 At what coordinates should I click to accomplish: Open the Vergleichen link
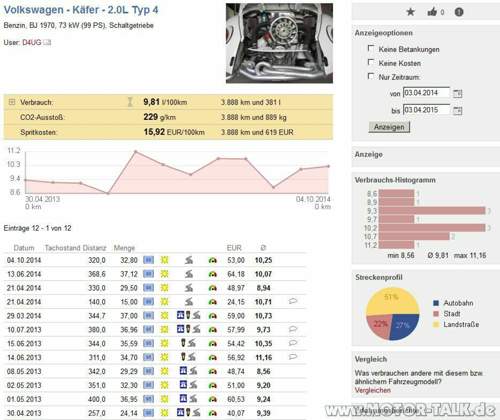tap(373, 390)
